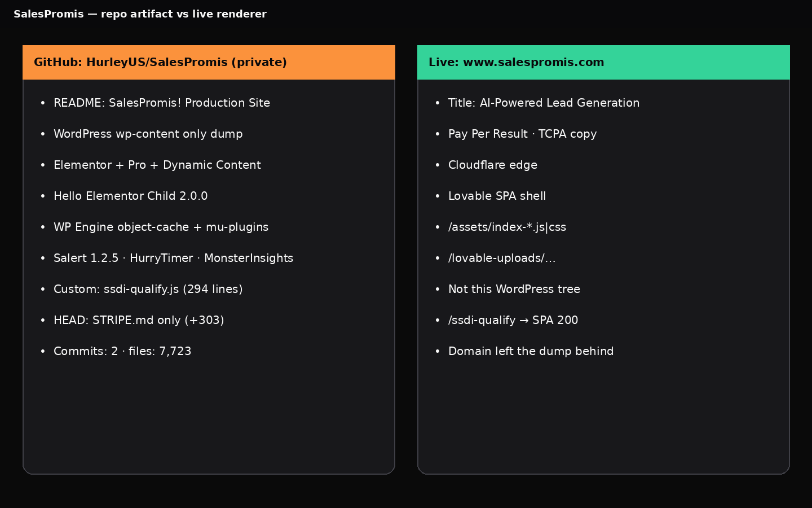The width and height of the screenshot is (812, 508).
Task: Click '/assets/index-*.js|css' line
Action: click(x=507, y=227)
